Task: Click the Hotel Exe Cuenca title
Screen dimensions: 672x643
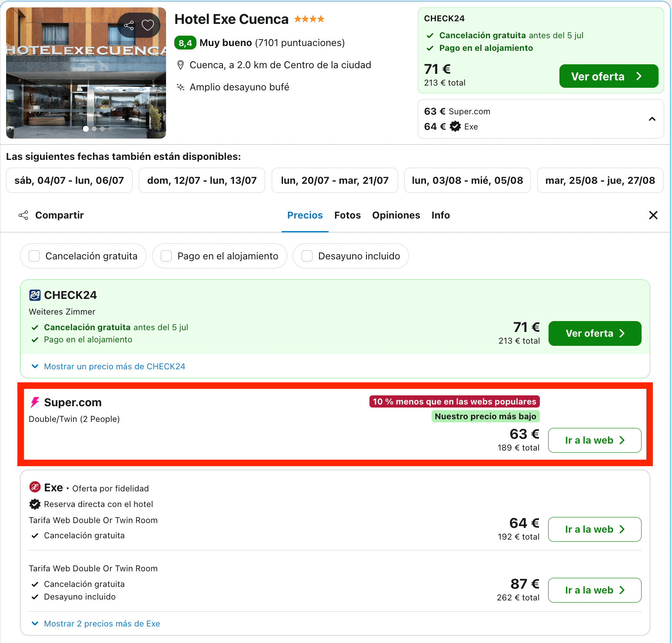Action: (x=231, y=19)
